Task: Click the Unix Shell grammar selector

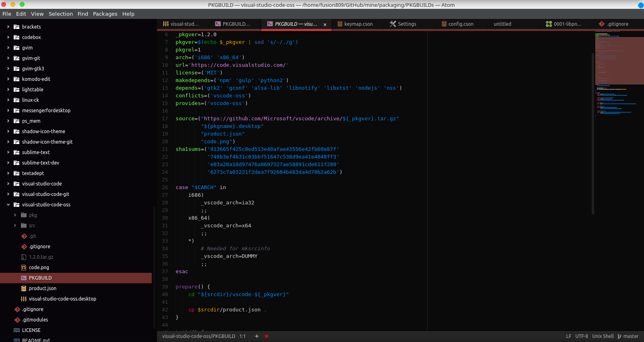Action: 603,336
